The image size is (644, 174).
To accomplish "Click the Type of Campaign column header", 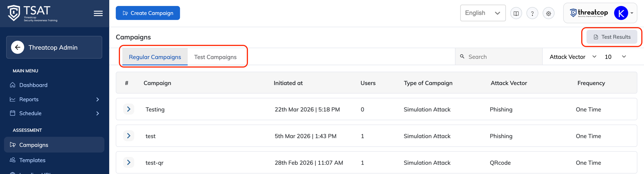I will [x=428, y=83].
